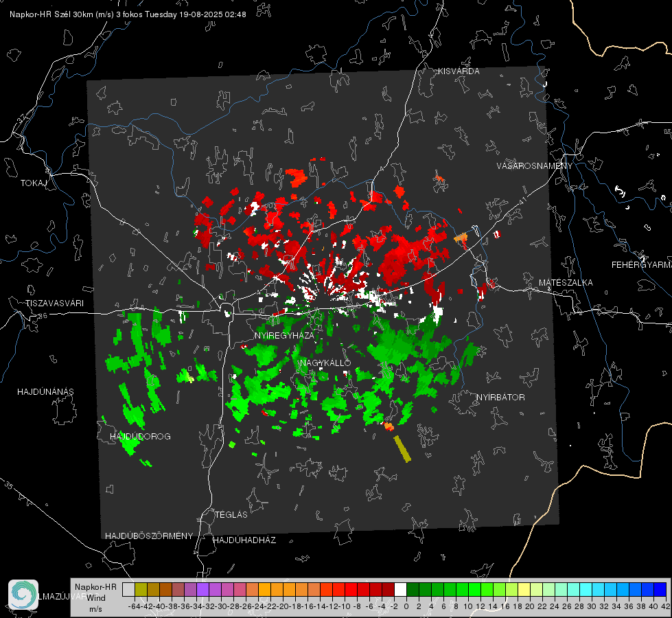Pick the yellow swatch between 18 and 20
Screen dimensions: 672x618
point(524,589)
